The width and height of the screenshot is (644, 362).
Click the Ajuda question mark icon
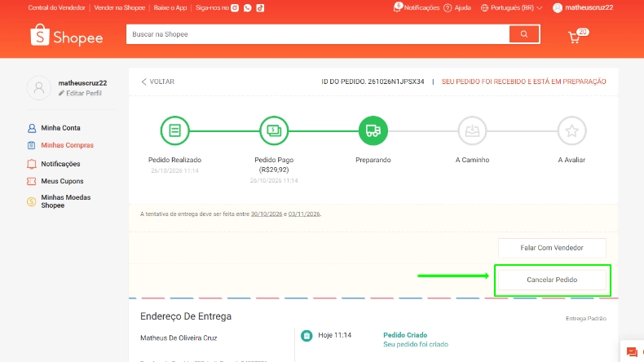[x=448, y=8]
